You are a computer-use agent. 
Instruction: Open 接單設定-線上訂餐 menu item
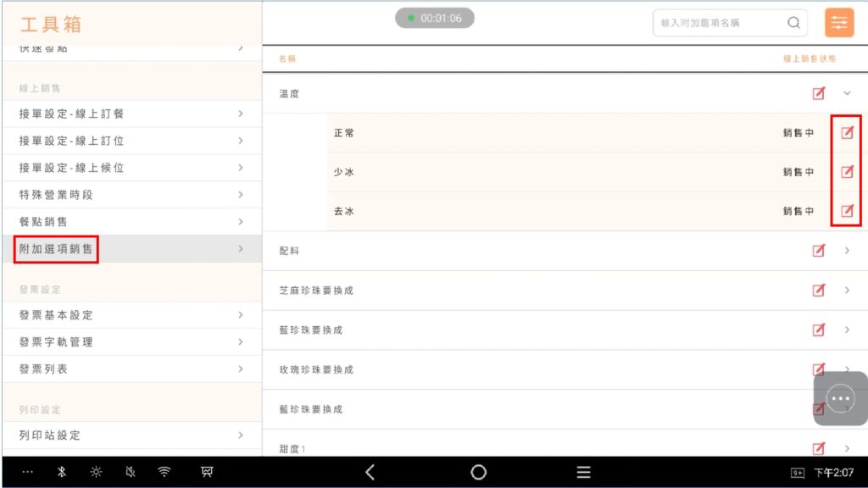tap(131, 114)
